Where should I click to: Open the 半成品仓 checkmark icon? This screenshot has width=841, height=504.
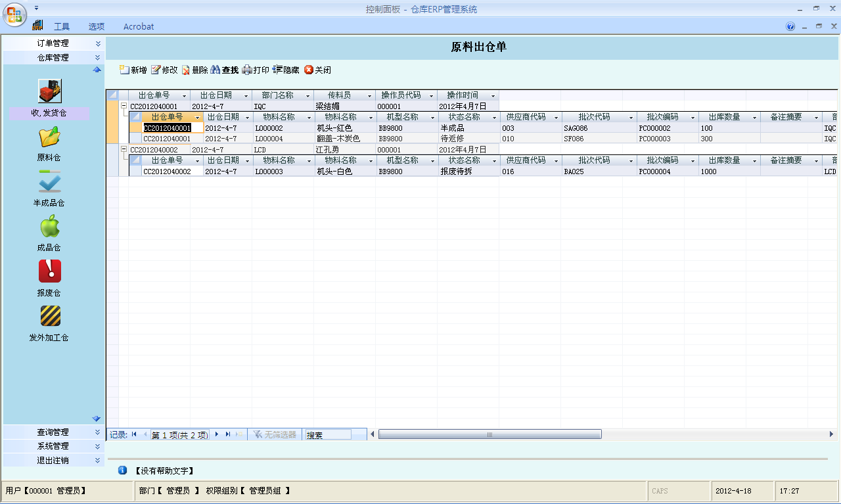click(x=50, y=181)
